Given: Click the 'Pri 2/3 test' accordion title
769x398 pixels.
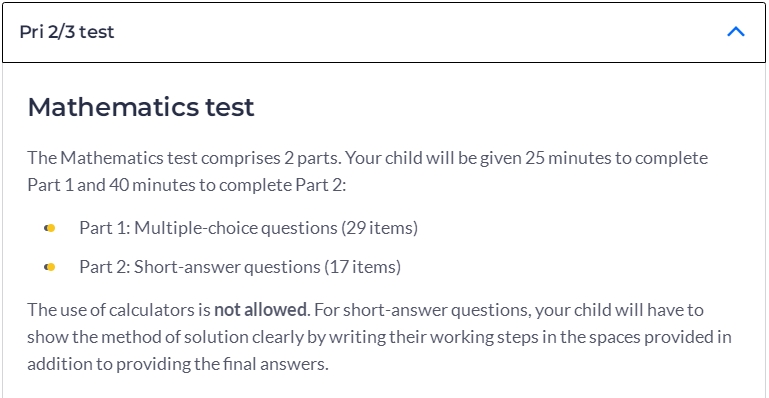Looking at the screenshot, I should 67,32.
